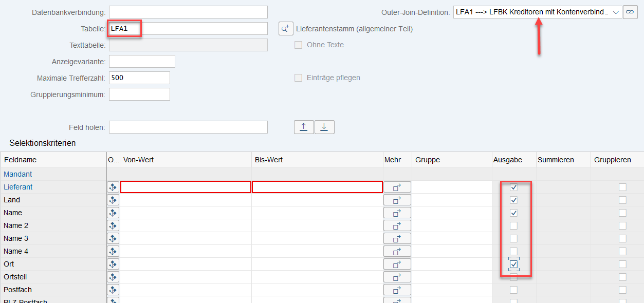Click the link icon beside Outer-Join-Definition
This screenshot has height=303, width=644.
(x=630, y=12)
